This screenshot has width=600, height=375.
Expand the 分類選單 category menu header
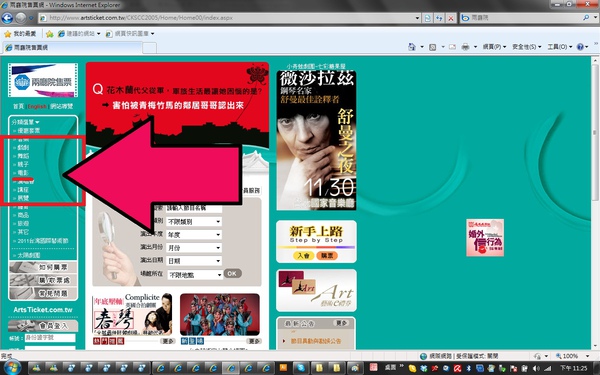[25, 122]
